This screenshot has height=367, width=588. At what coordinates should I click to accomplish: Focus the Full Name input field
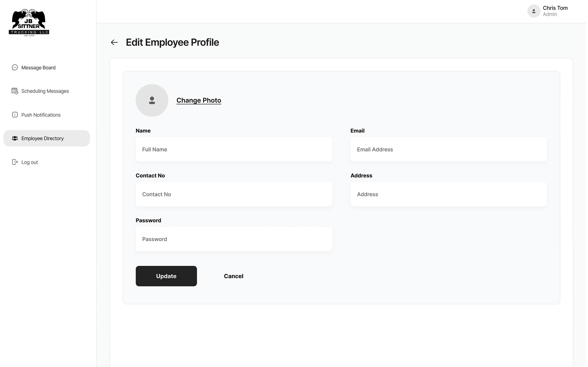tap(234, 149)
